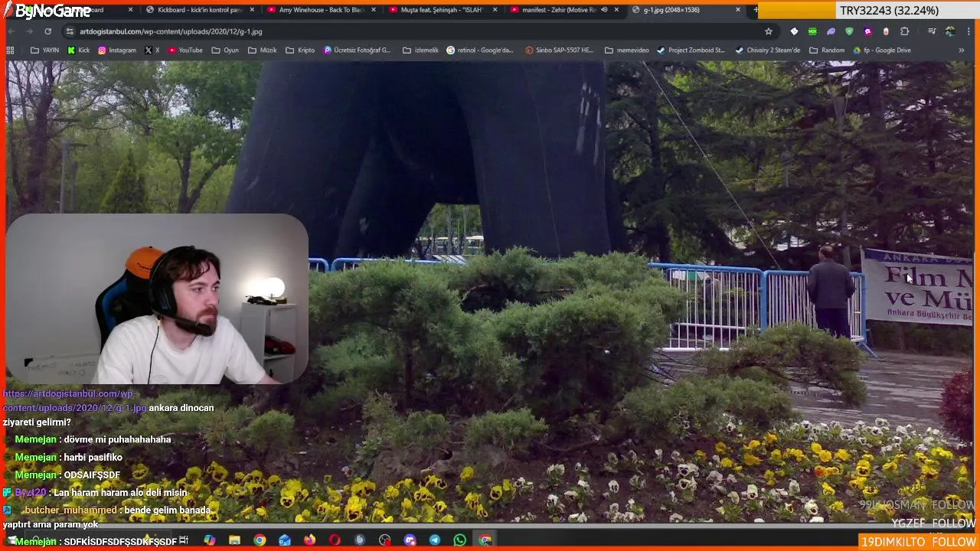Click the displayed g-1.jpg image
980x551 pixels.
pyautogui.click(x=490, y=291)
